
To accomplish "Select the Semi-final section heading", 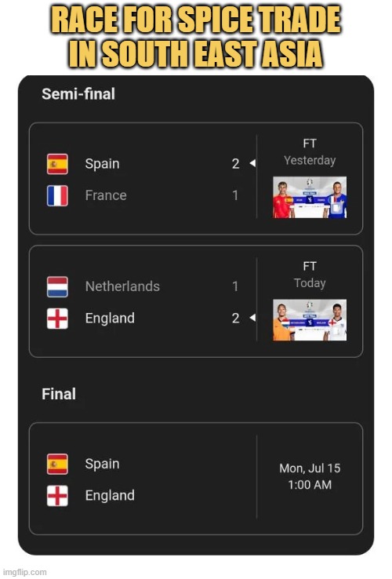I will tap(78, 94).
